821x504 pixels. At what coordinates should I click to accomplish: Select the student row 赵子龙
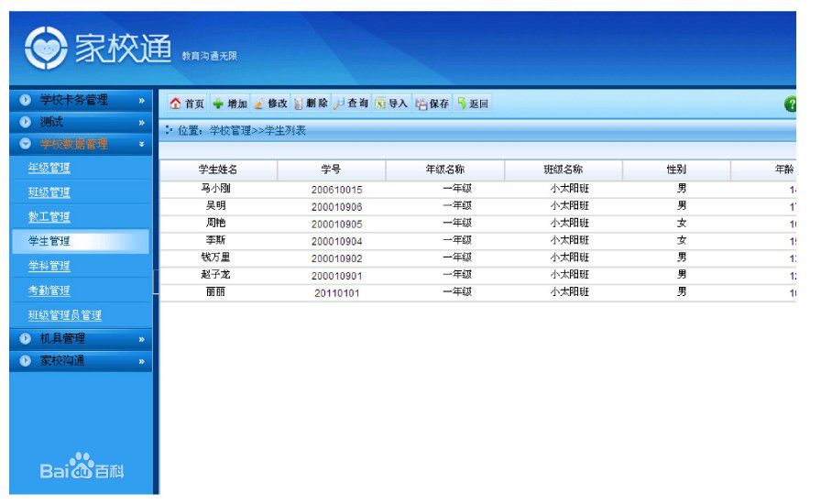478,276
